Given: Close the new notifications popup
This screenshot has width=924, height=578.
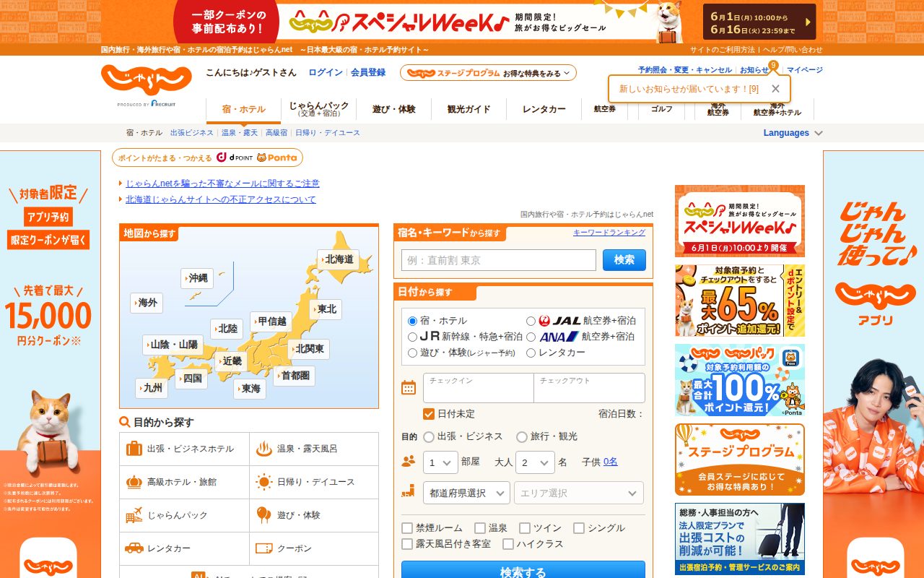Looking at the screenshot, I should [775, 89].
